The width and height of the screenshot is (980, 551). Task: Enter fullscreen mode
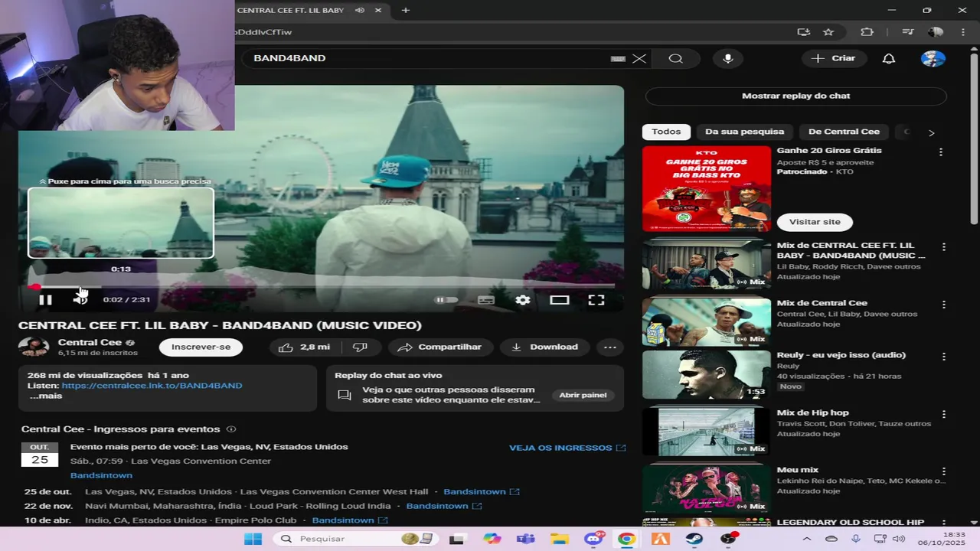(x=596, y=300)
